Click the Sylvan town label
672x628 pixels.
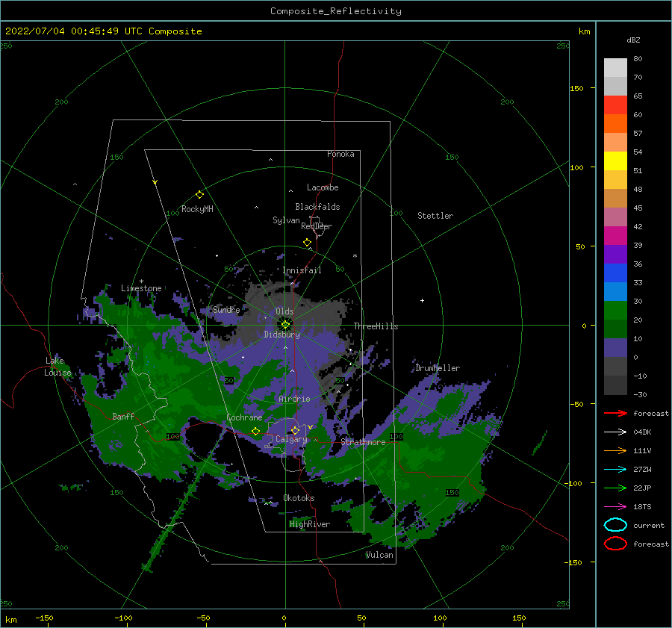286,220
